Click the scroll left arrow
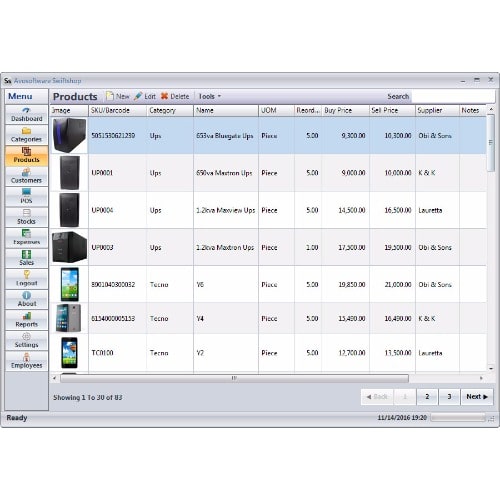Image resolution: width=500 pixels, height=500 pixels. (55, 378)
